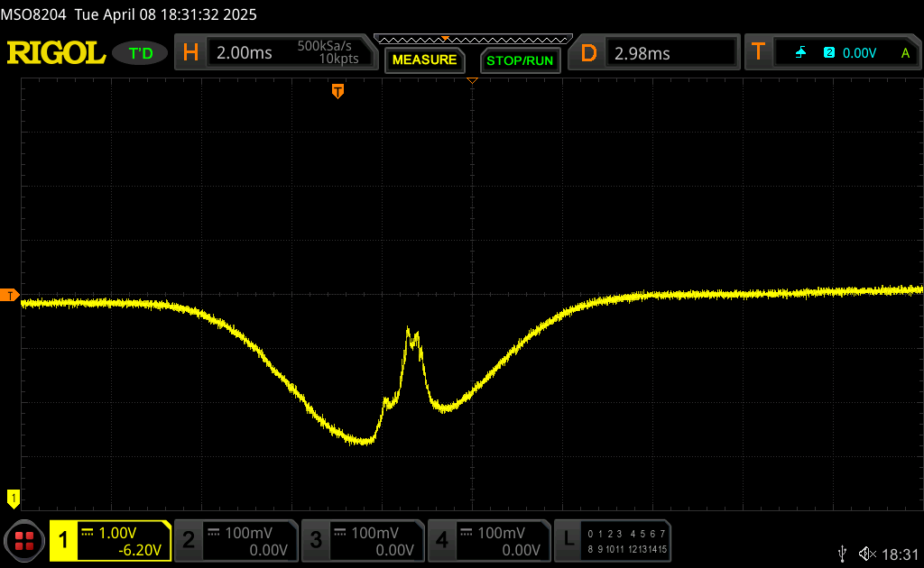Toggle the muted speaker sound icon

[867, 554]
